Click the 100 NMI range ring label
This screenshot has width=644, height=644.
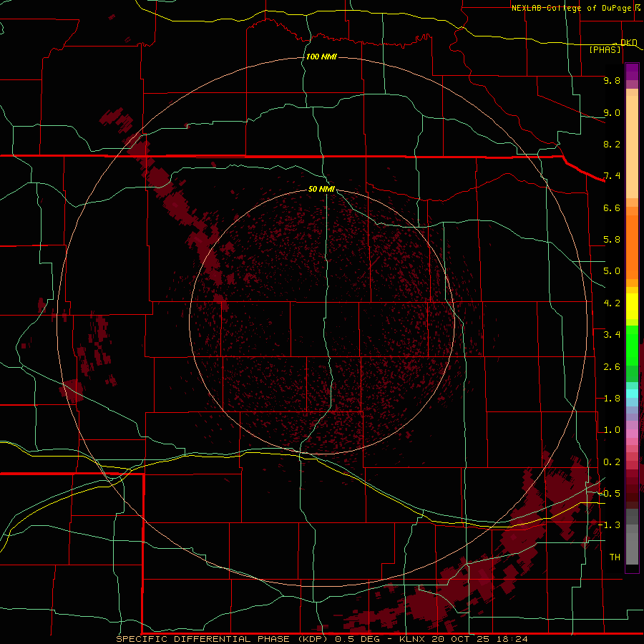[x=321, y=57]
